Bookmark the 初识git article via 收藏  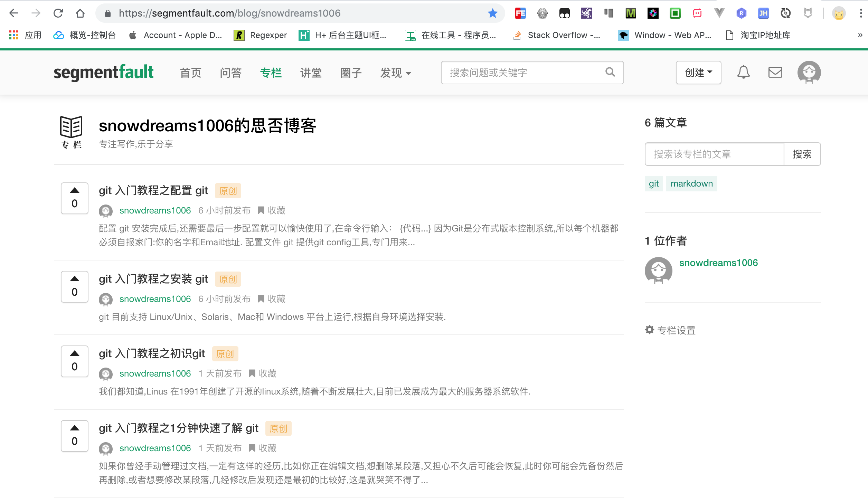point(263,373)
